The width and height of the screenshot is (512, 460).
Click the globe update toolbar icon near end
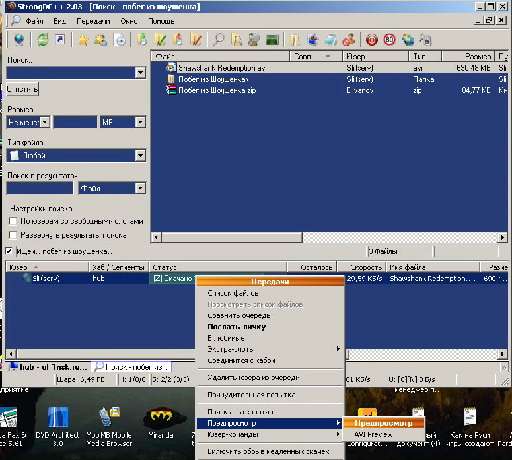[408, 40]
